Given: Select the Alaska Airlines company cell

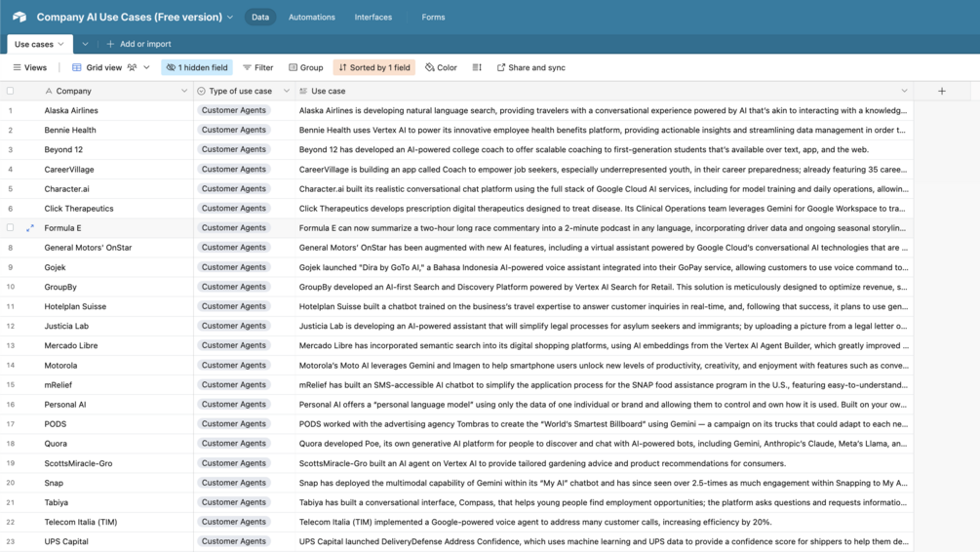Looking at the screenshot, I should click(x=116, y=110).
